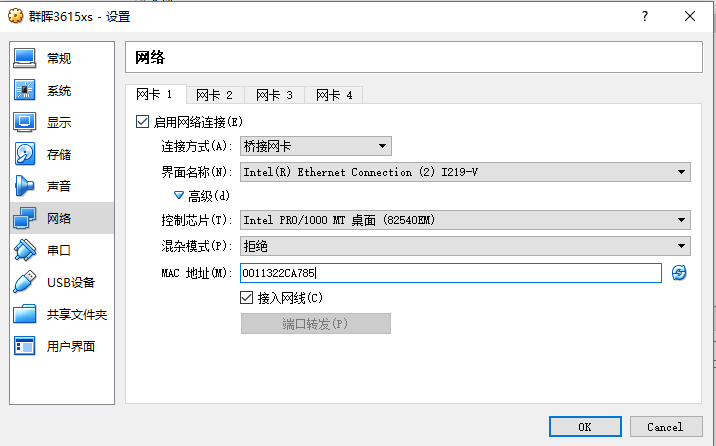Expand the 界面名称 Intel Ethernet adapter dropdown
Image resolution: width=716 pixels, height=446 pixels.
point(465,172)
